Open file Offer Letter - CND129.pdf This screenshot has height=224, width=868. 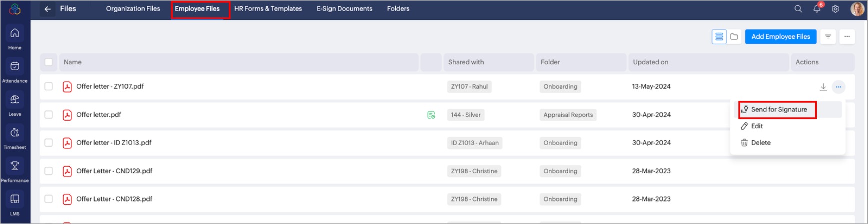point(114,171)
